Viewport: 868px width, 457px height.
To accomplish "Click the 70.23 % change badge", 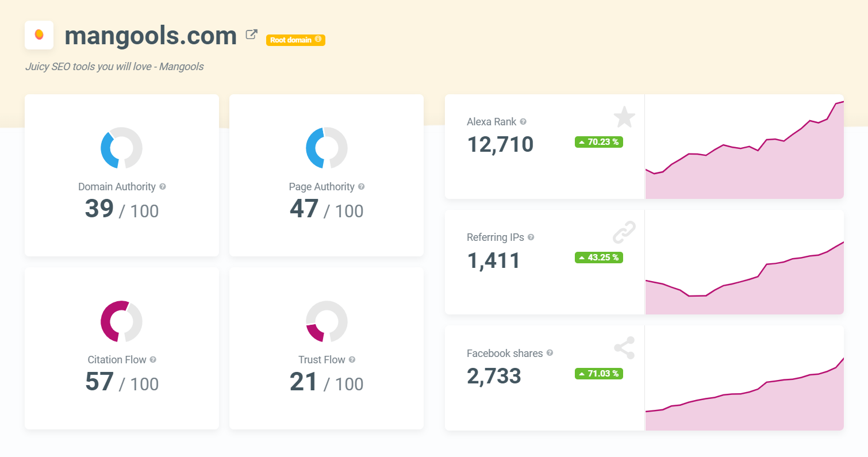I will [x=599, y=142].
